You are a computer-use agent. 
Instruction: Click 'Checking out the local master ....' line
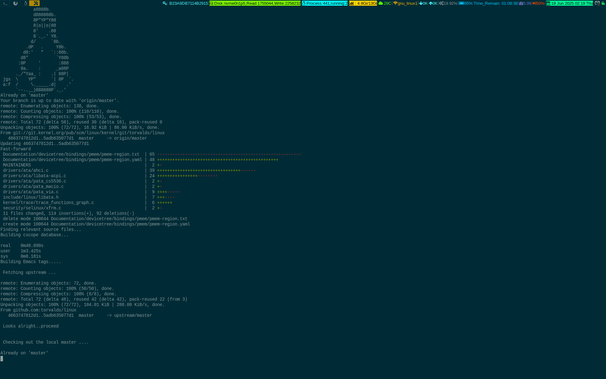(46, 342)
